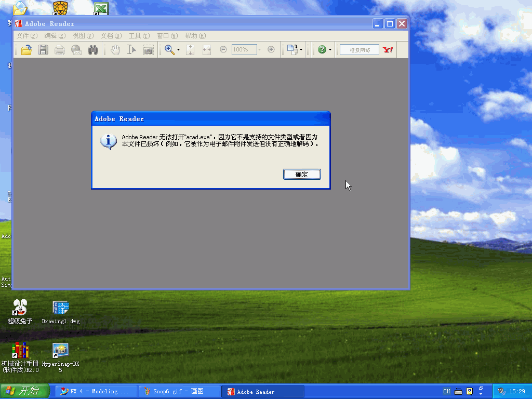The image size is (532, 399).
Task: Click the 15:29 system clock
Action: pyautogui.click(x=517, y=392)
